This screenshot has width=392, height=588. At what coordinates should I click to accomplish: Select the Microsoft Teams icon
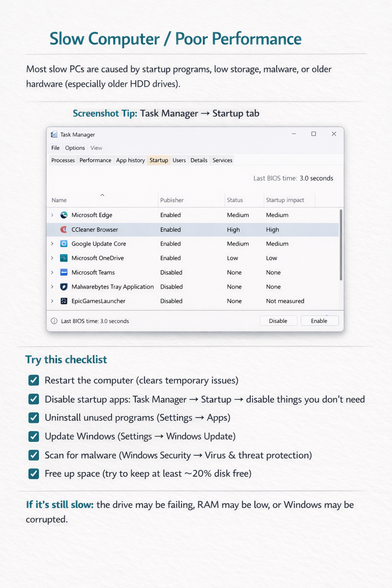(63, 272)
